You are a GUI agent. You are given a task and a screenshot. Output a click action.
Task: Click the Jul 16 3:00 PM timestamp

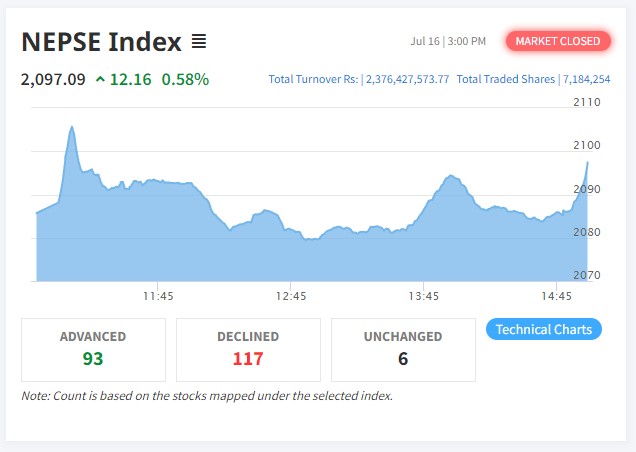pos(448,41)
